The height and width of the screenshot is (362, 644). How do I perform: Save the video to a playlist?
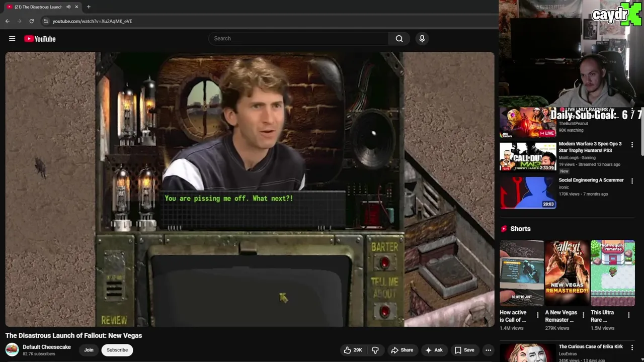464,350
